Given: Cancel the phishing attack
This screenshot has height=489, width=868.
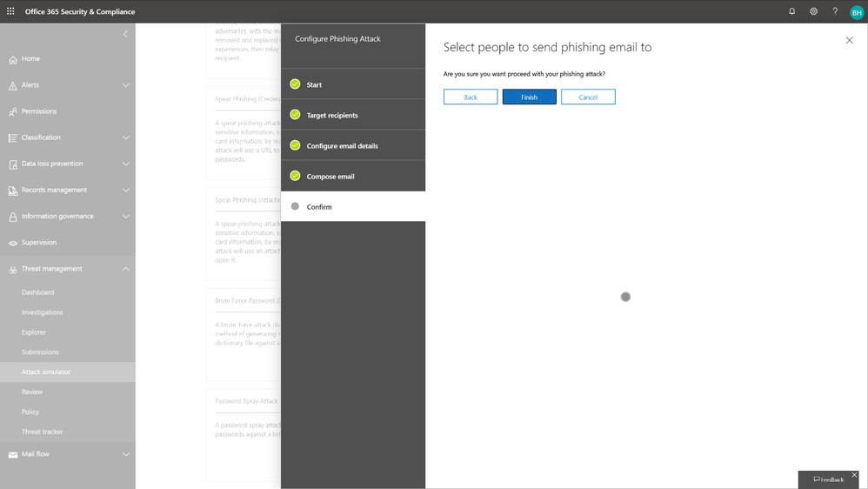Looking at the screenshot, I should [588, 97].
